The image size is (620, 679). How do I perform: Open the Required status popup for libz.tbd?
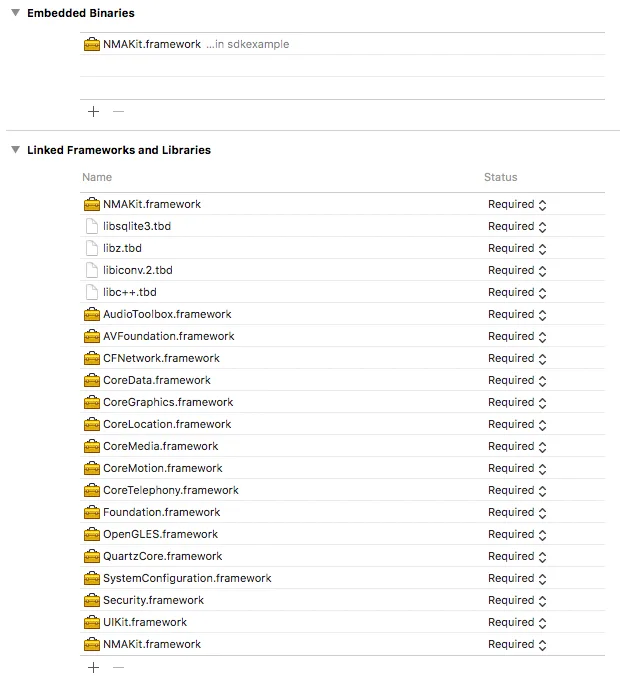517,249
